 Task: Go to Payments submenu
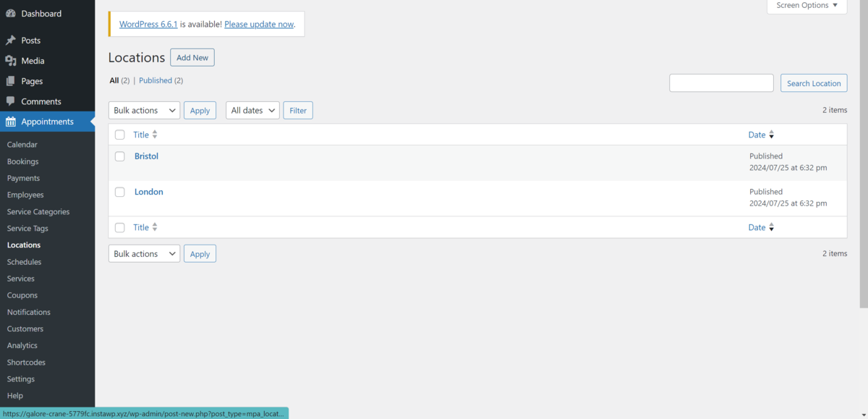pyautogui.click(x=24, y=178)
